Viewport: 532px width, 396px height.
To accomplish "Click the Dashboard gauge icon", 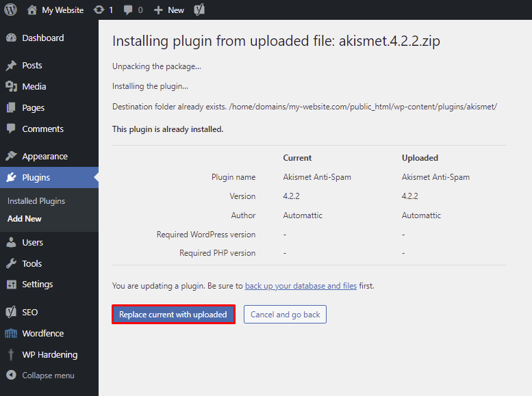I will tap(11, 38).
